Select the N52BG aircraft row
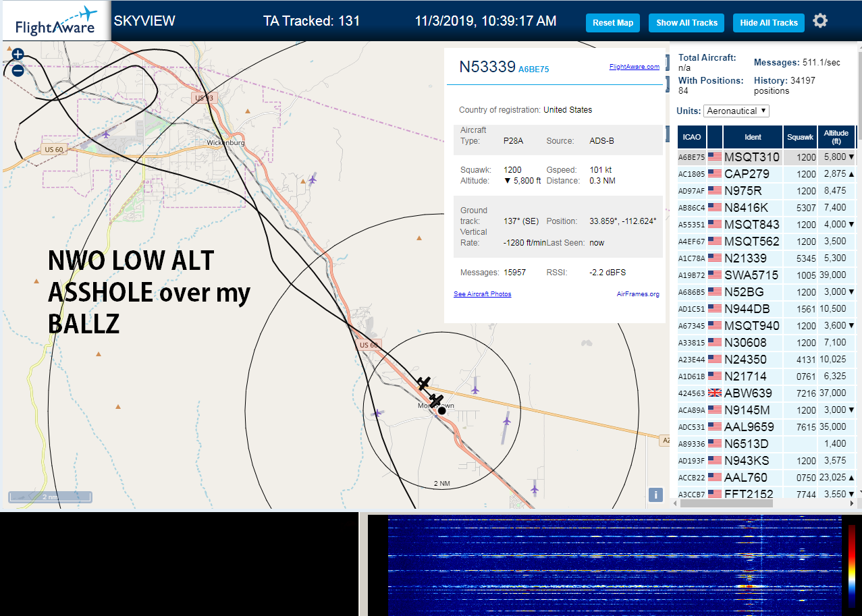The width and height of the screenshot is (862, 616). (766, 291)
